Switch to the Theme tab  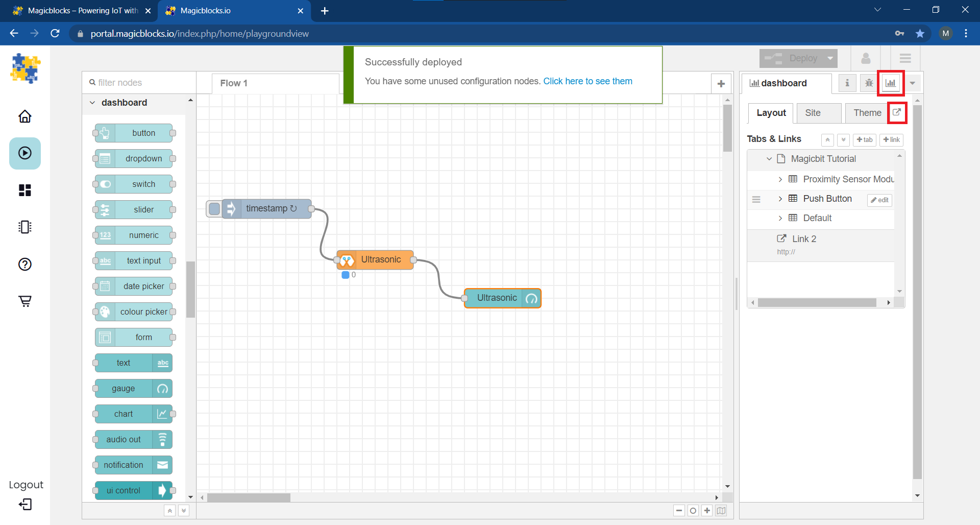pos(867,113)
